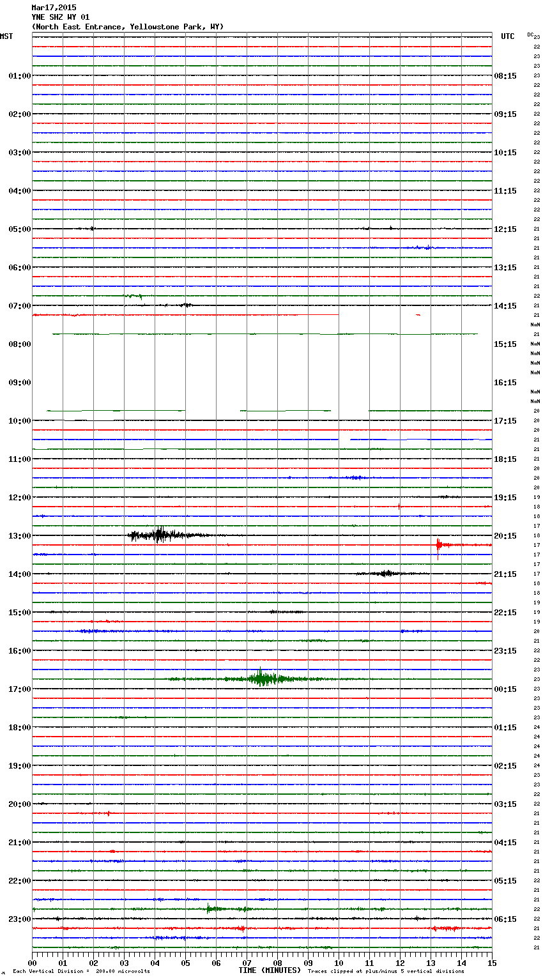Image resolution: width=543 pixels, height=980 pixels.
Task: Click the 21:15 UTC time label
Action: (x=505, y=574)
